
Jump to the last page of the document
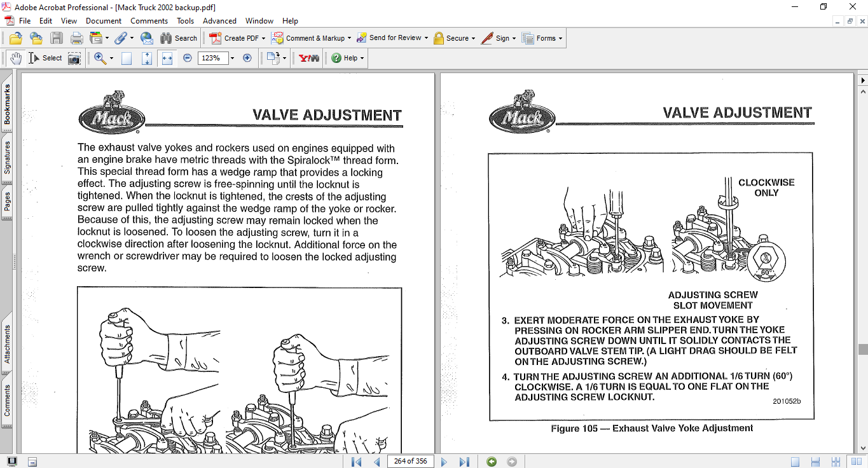click(x=464, y=462)
